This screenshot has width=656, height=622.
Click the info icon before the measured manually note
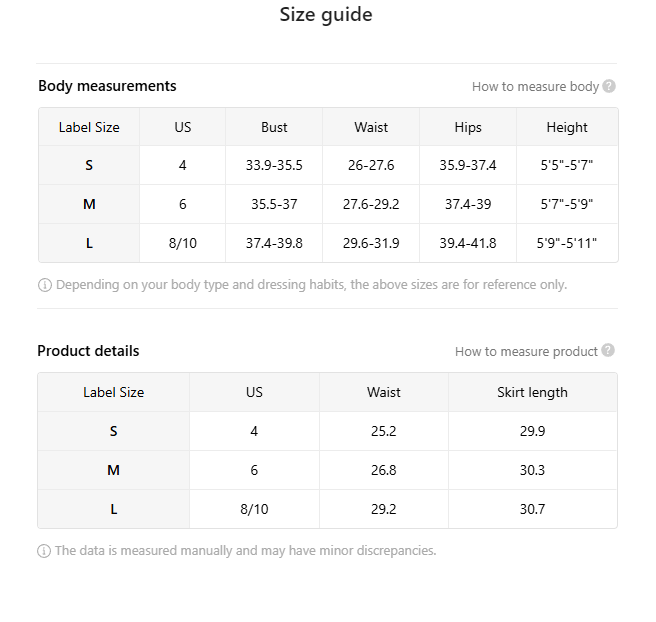pyautogui.click(x=44, y=551)
